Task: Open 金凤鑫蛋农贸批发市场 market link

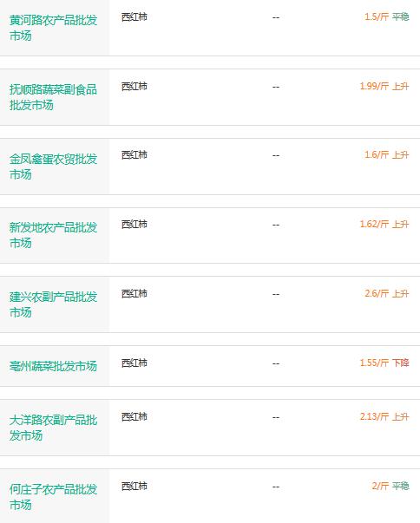Action: pyautogui.click(x=53, y=167)
